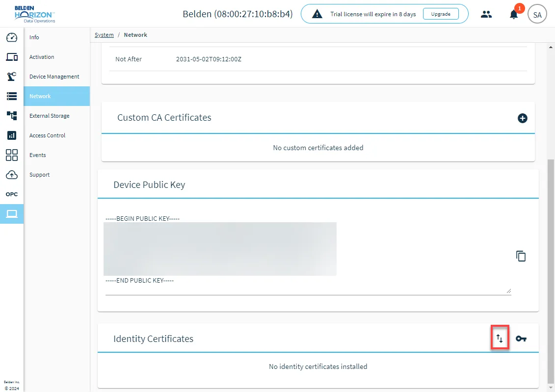Copy the device public key
This screenshot has height=392, width=555.
tap(521, 256)
